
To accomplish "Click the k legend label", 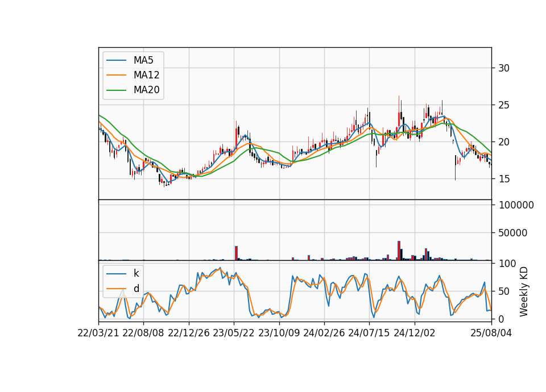I will [x=136, y=273].
